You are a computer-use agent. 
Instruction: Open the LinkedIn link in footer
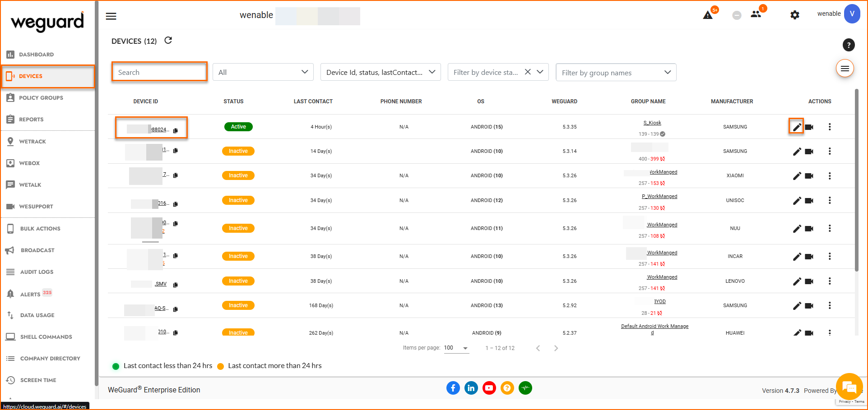tap(471, 388)
